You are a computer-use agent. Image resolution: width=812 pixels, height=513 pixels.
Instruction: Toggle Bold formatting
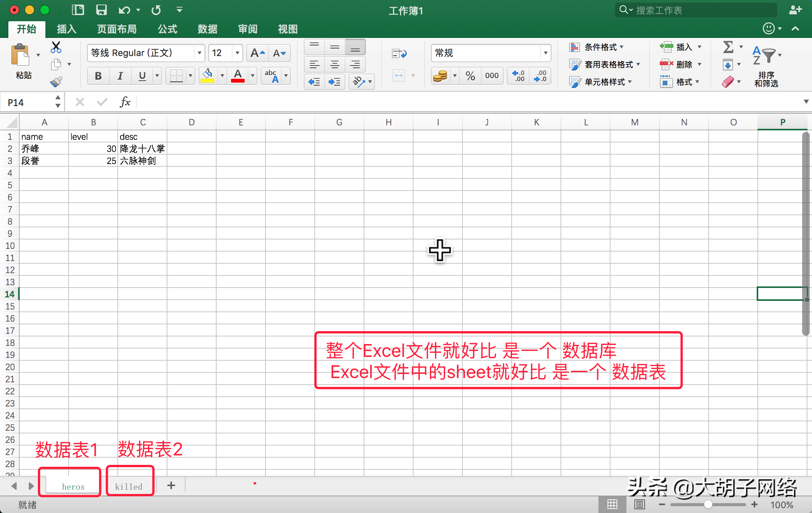[x=98, y=76]
